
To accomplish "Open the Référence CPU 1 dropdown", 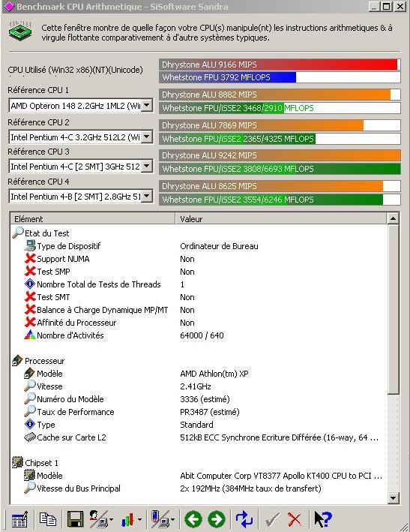I will (147, 106).
